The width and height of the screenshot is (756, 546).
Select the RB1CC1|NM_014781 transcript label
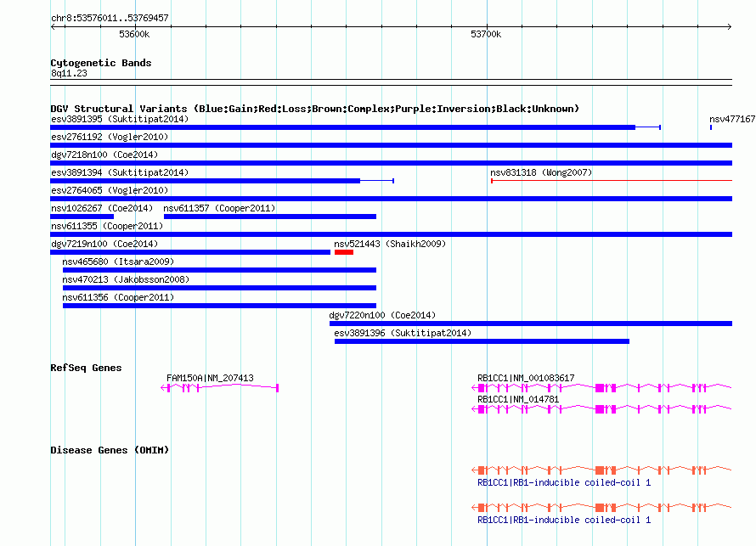[x=518, y=399]
